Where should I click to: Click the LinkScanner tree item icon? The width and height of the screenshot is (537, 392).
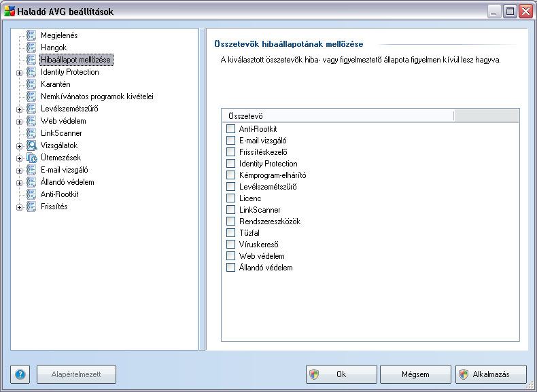pos(31,133)
